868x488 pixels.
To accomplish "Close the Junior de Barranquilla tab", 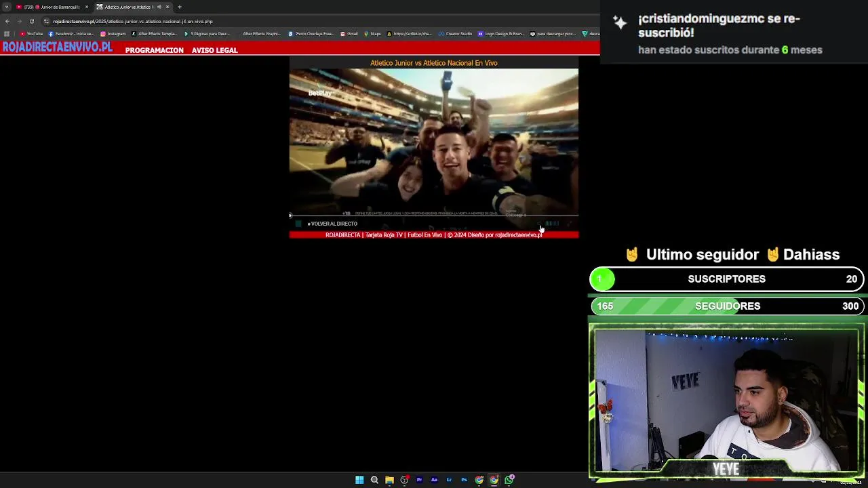I will click(87, 7).
